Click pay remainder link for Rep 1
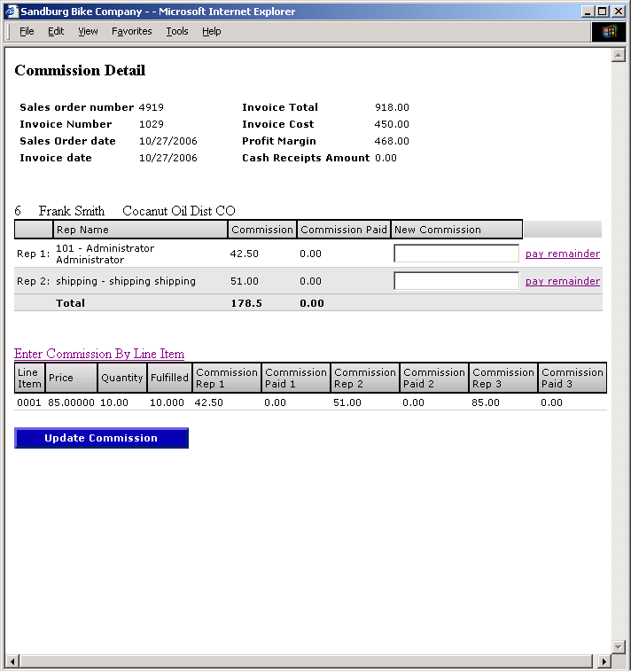Screen dimensions: 631x672 click(x=562, y=254)
